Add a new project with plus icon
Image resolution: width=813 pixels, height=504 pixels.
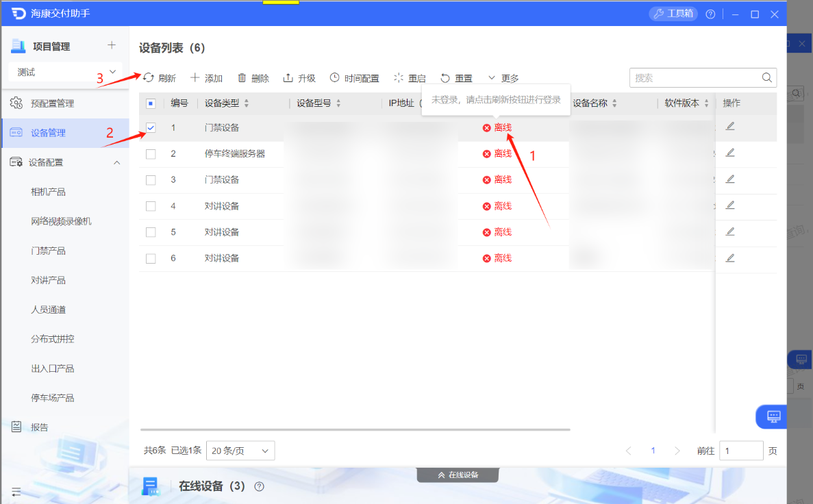pos(112,45)
